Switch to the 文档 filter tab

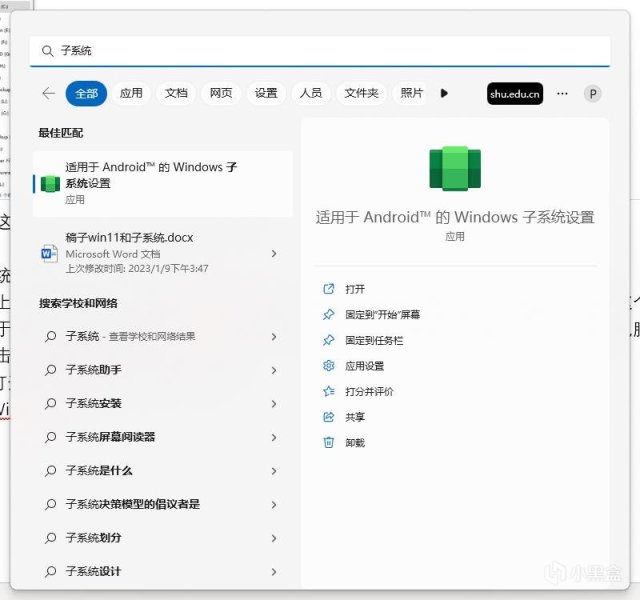tap(176, 93)
